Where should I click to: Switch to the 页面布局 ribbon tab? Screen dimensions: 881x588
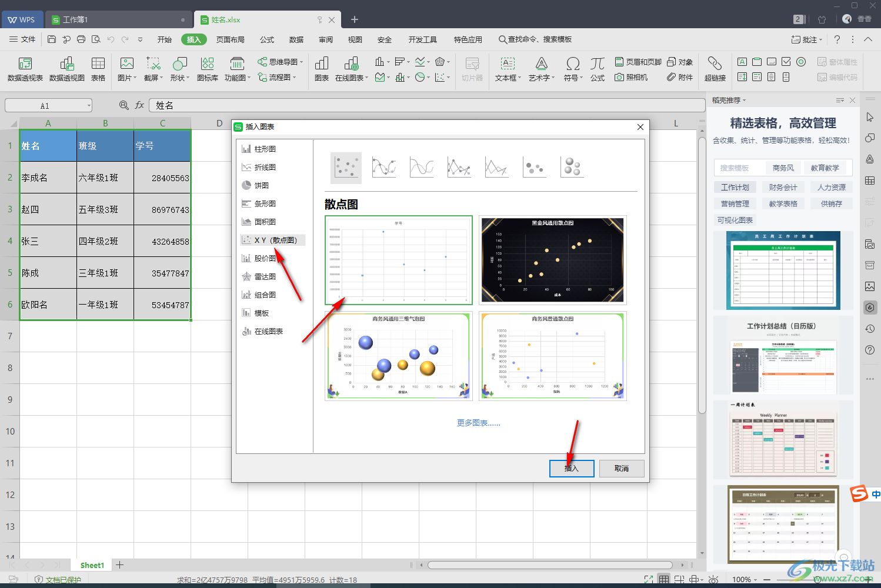pyautogui.click(x=231, y=39)
